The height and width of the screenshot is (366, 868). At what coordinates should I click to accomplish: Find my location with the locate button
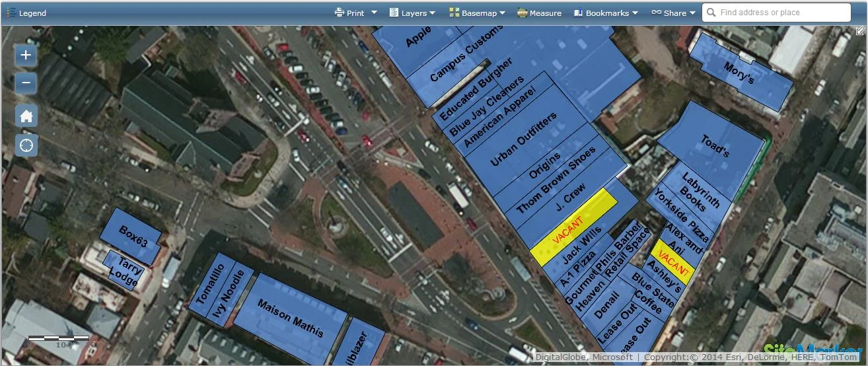pyautogui.click(x=26, y=145)
